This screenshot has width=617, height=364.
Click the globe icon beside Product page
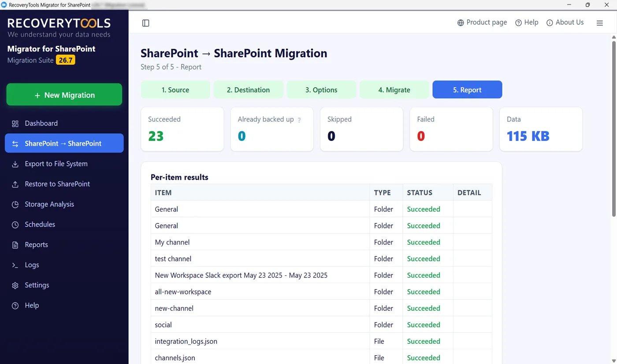tap(461, 23)
